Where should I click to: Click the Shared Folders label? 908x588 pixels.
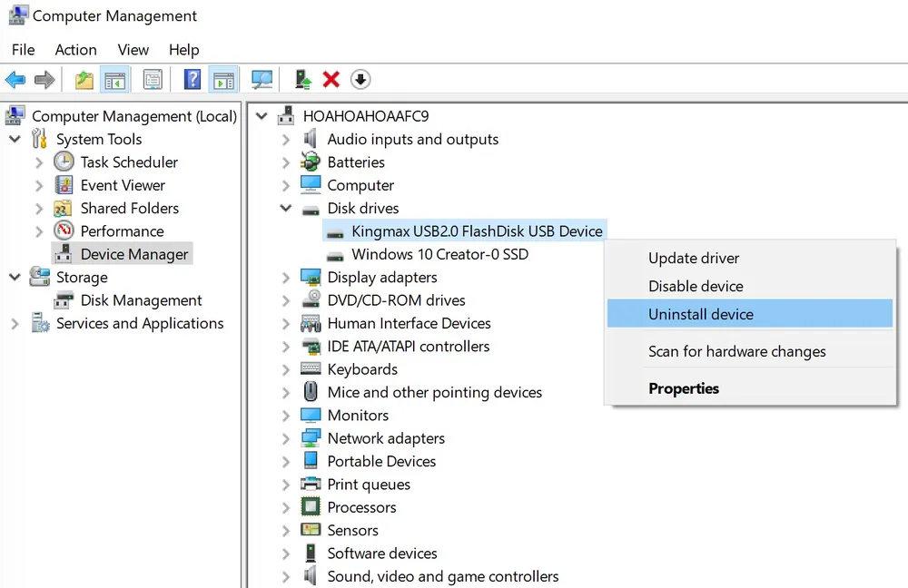point(130,209)
